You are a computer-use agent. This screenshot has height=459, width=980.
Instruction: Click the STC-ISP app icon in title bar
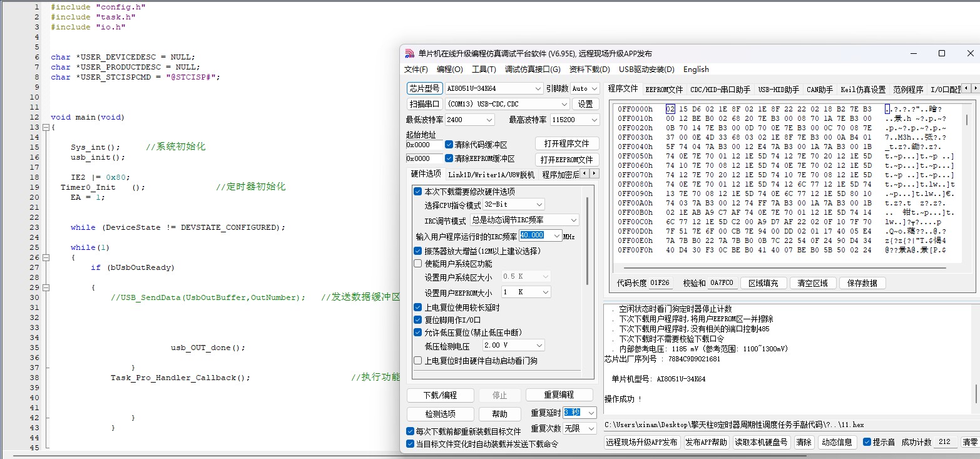(x=409, y=54)
